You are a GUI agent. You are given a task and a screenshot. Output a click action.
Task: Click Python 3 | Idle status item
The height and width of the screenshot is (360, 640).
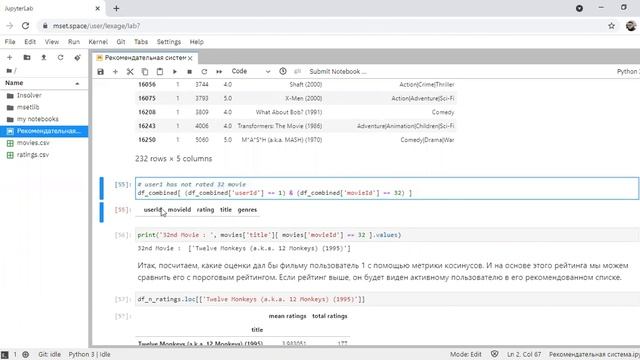pyautogui.click(x=89, y=354)
